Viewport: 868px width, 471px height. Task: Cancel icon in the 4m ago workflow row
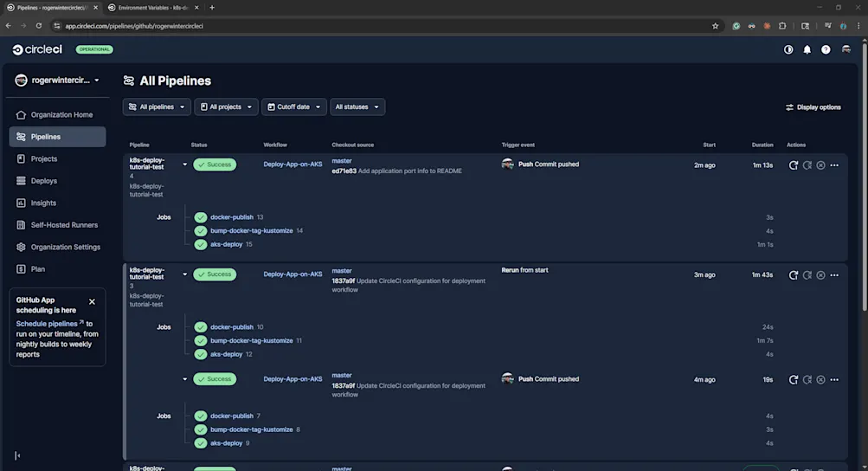click(x=821, y=379)
